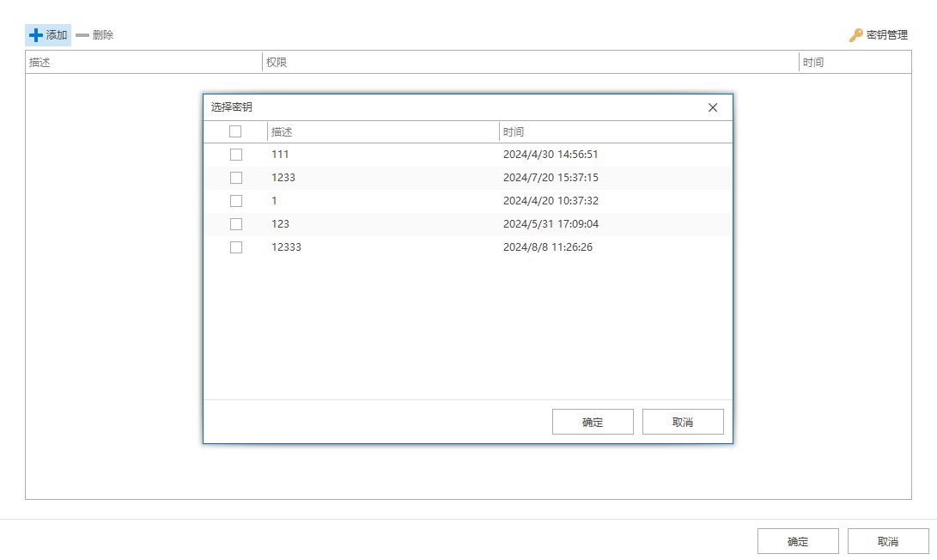Check the box for key 1233
Screen dimensions: 937x560
point(236,178)
